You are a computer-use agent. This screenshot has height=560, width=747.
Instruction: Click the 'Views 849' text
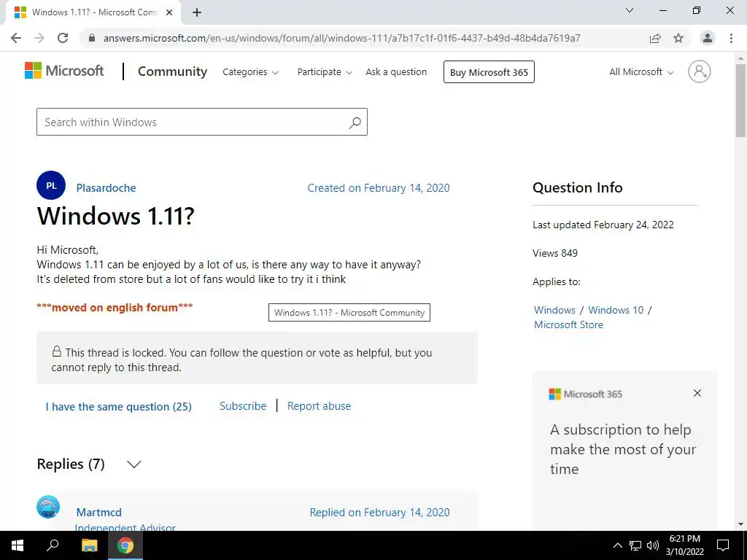click(x=555, y=253)
